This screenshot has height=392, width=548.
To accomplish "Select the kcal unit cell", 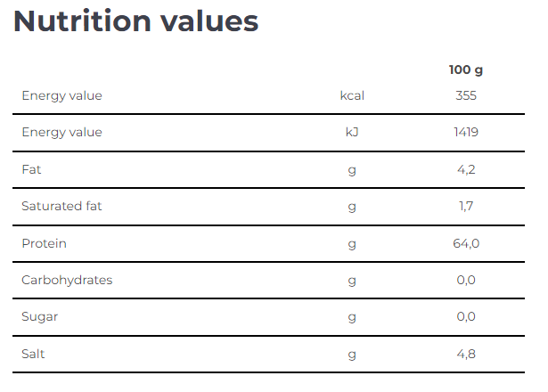I will (x=352, y=95).
